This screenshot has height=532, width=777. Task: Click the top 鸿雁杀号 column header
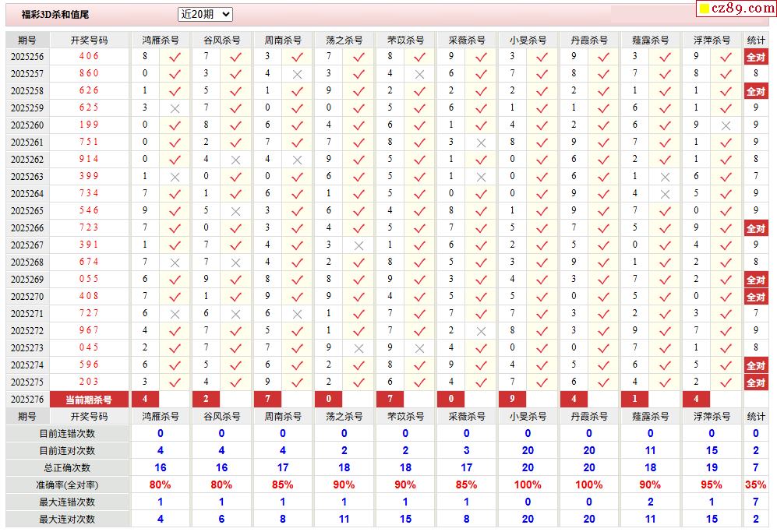[160, 40]
